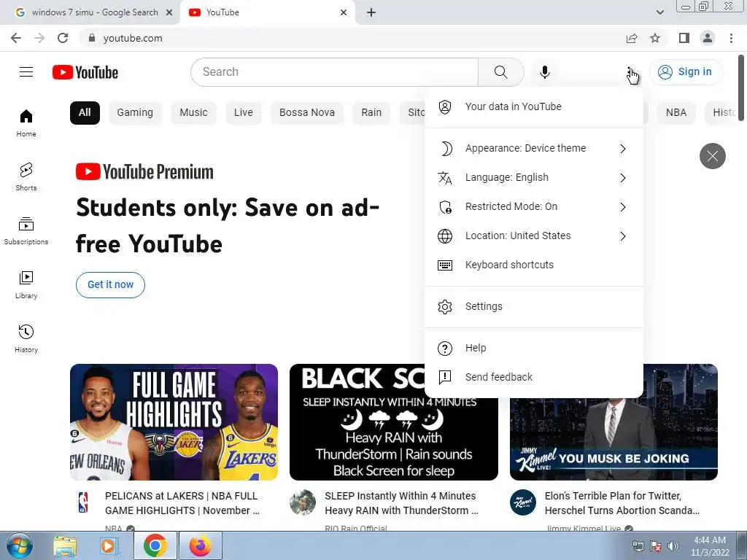Launch Firefox from the taskbar
The height and width of the screenshot is (560, 747).
point(200,545)
